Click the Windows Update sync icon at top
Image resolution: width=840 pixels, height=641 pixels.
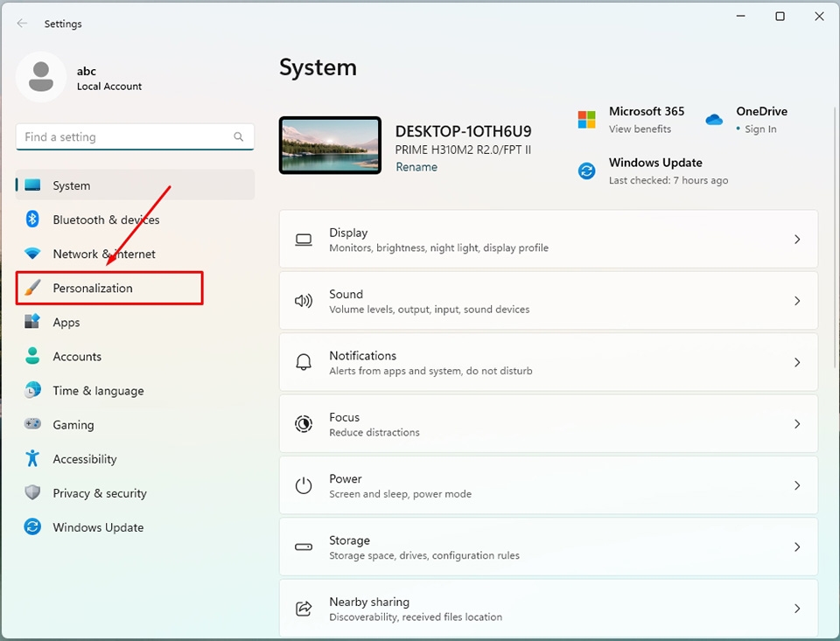(x=586, y=171)
